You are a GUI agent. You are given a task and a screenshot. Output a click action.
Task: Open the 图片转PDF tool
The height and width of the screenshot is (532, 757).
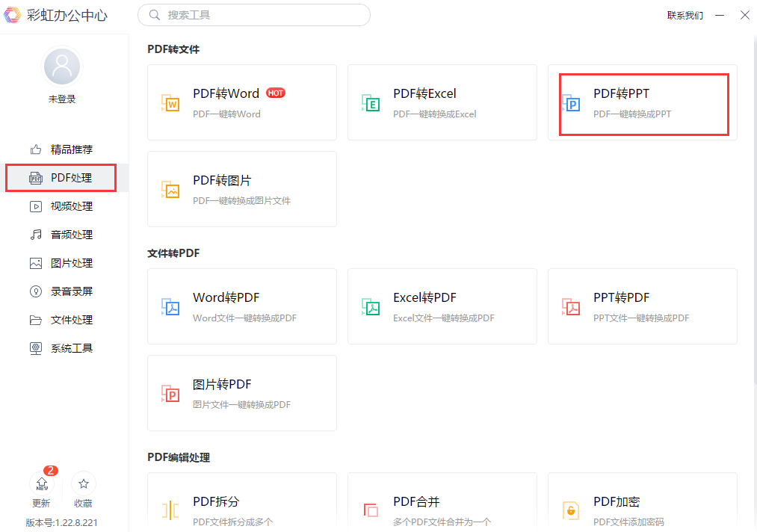point(242,394)
